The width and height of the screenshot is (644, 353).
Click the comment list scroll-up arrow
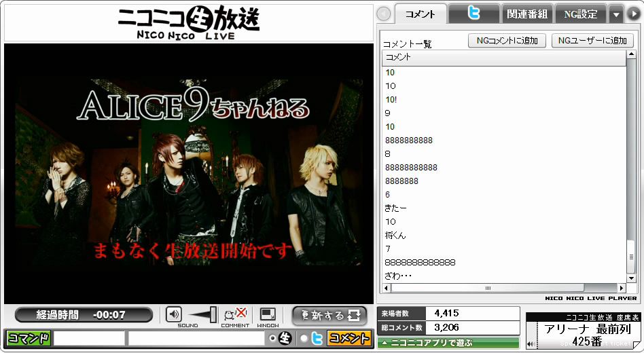pos(631,54)
